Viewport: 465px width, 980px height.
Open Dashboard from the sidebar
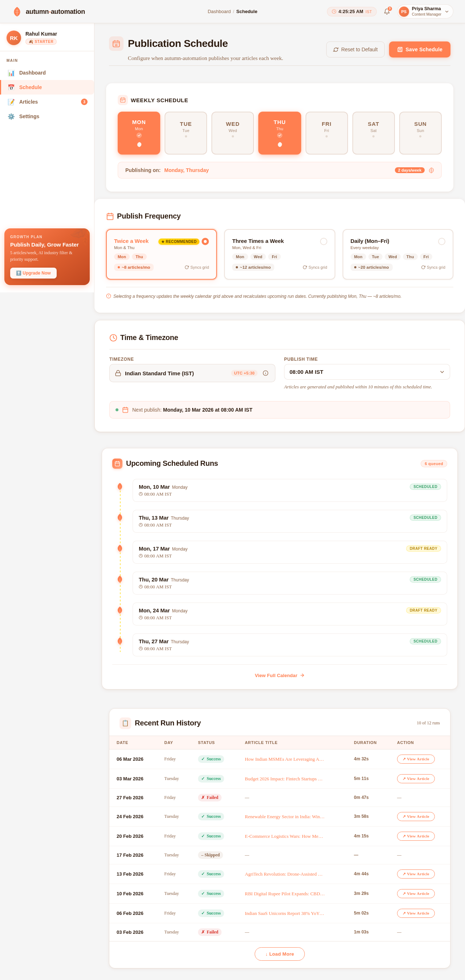pos(47,73)
